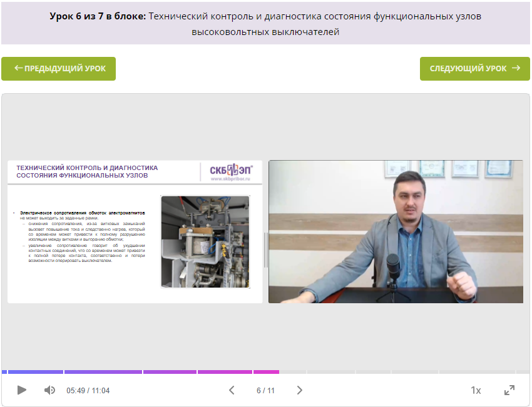
Task: Seek to the first long purple progress segment
Action: pos(36,372)
